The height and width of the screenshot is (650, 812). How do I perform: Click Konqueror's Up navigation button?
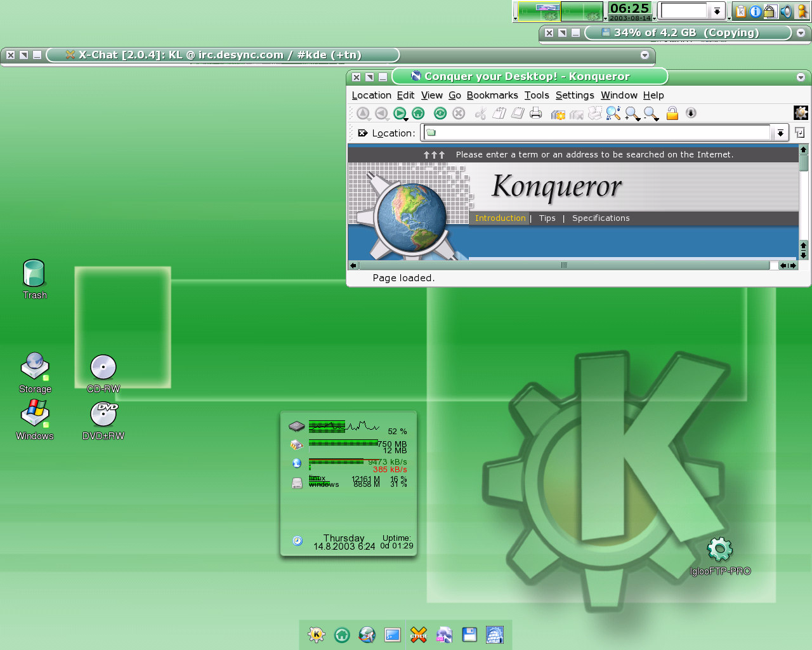(363, 113)
